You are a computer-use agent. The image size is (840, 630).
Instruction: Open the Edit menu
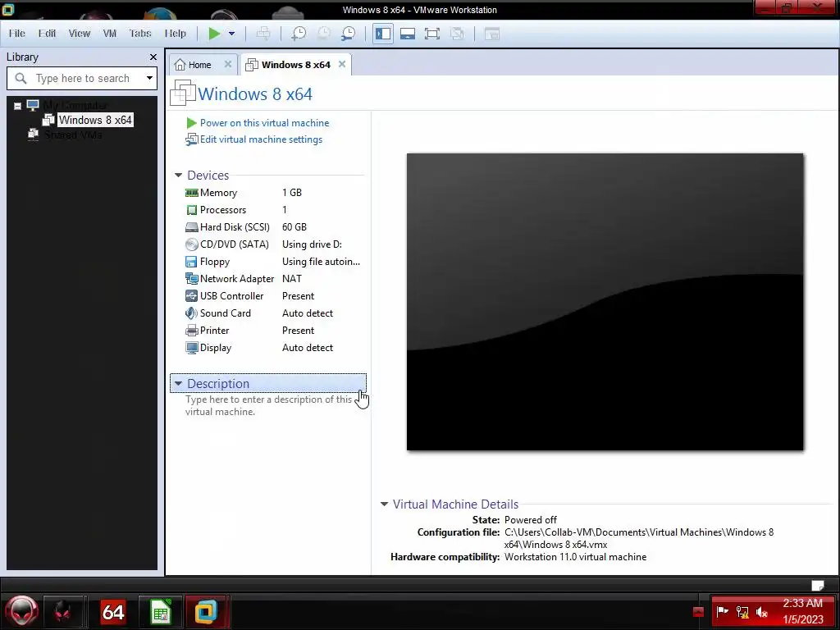pos(47,33)
